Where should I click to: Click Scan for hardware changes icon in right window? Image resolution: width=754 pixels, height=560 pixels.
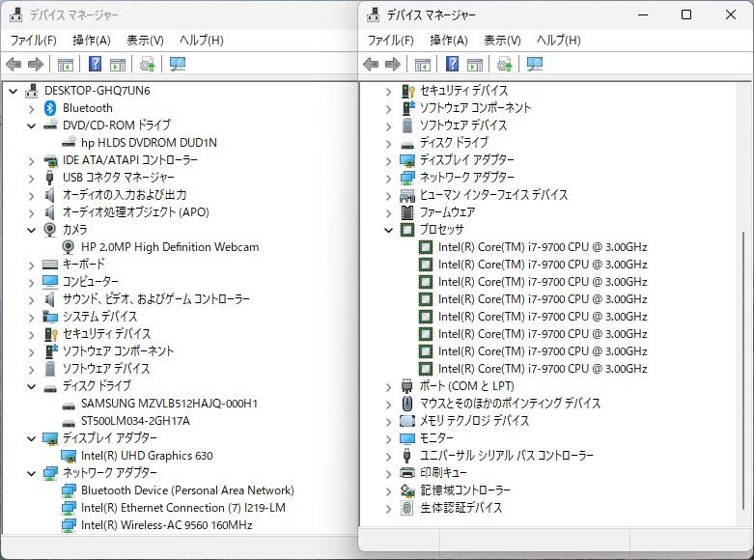pos(535,64)
